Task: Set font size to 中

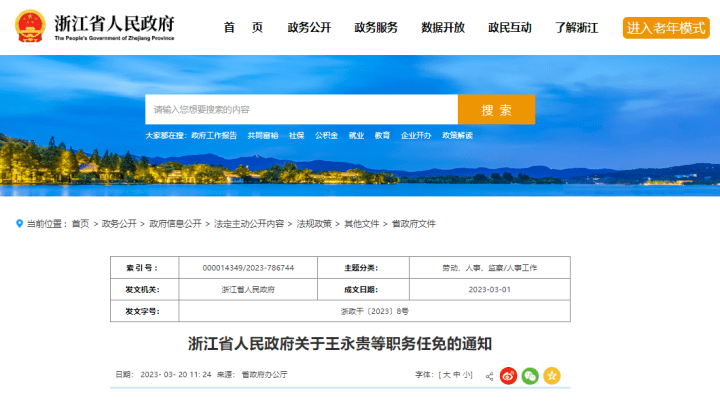Action: [456, 375]
